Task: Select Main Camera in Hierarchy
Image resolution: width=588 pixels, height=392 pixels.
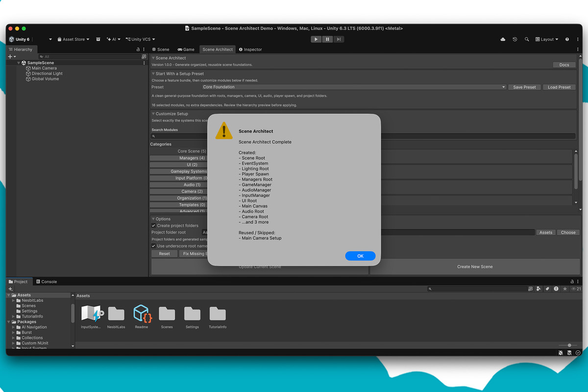Action: point(44,68)
